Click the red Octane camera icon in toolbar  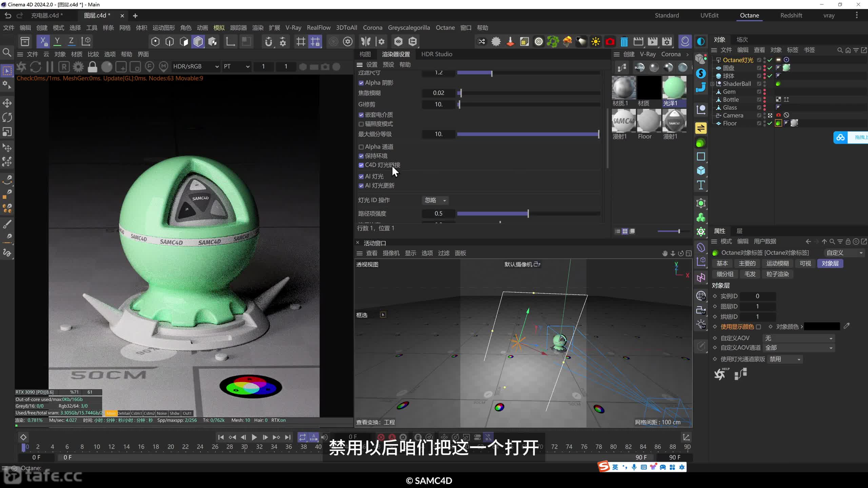coord(610,42)
